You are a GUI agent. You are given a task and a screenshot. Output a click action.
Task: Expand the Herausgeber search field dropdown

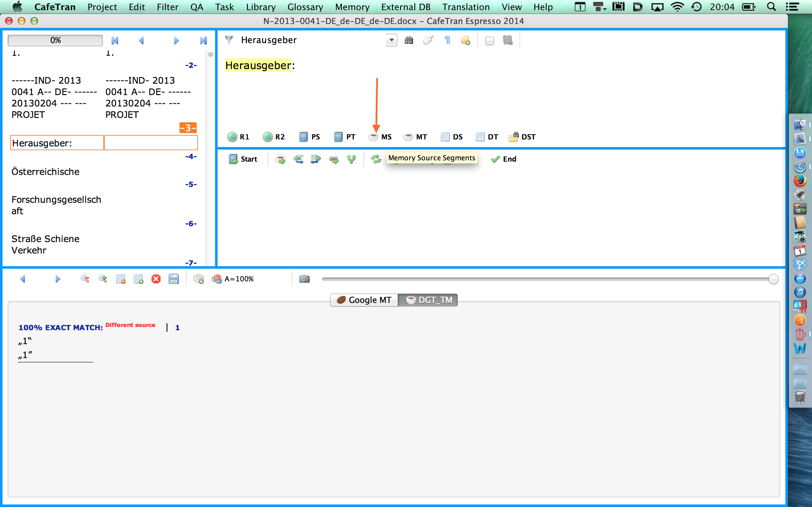point(391,40)
